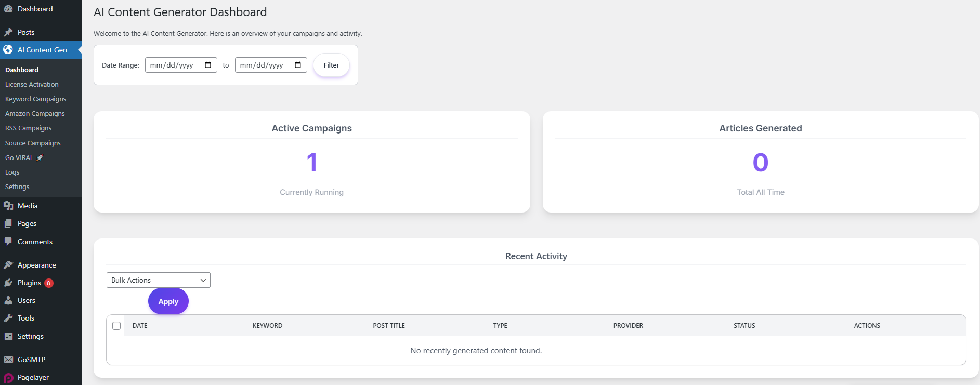Click the rocket icon beside Go VIRAL
This screenshot has height=385, width=980.
(x=40, y=157)
